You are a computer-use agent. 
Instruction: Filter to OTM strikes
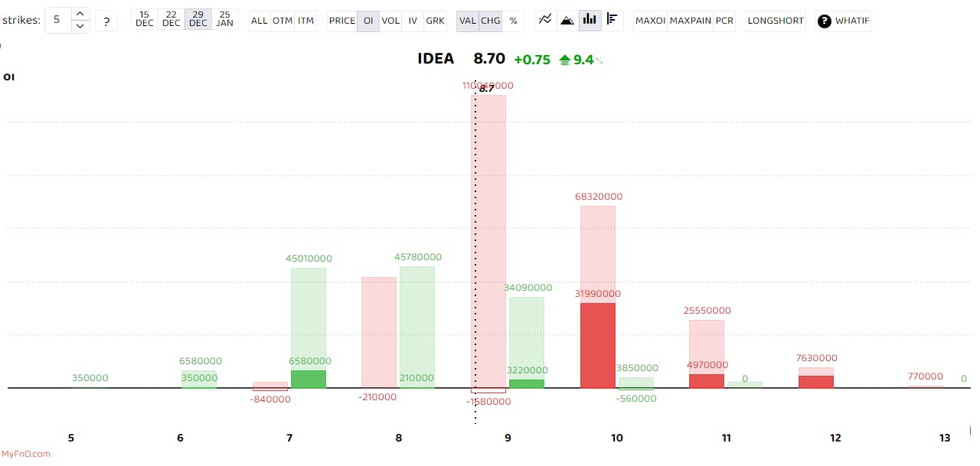click(x=283, y=21)
